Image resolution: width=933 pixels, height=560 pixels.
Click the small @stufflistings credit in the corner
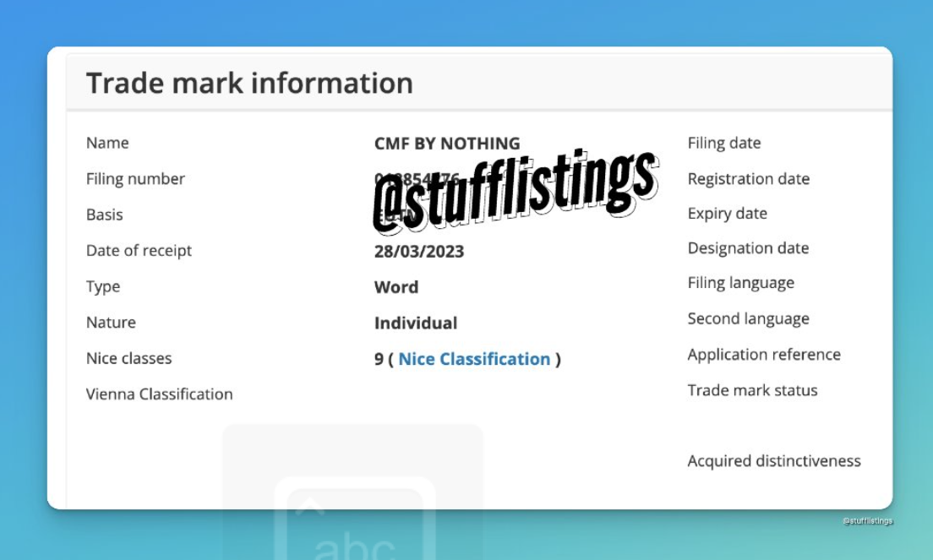(867, 521)
